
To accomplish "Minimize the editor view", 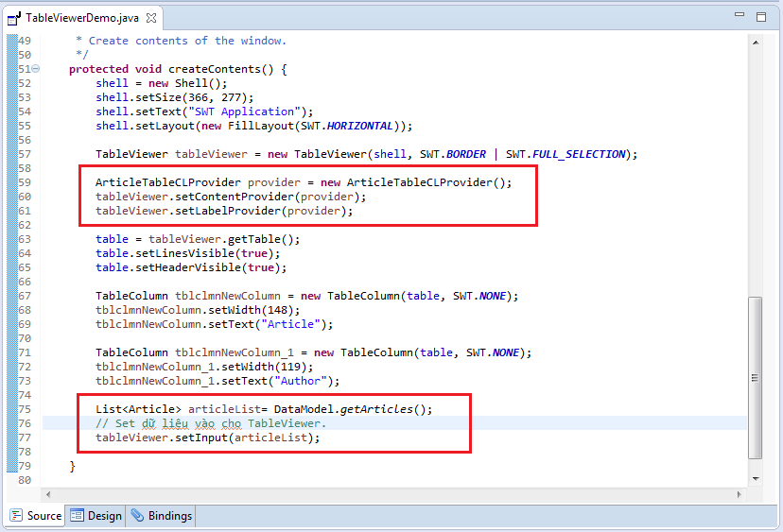I will [x=739, y=15].
